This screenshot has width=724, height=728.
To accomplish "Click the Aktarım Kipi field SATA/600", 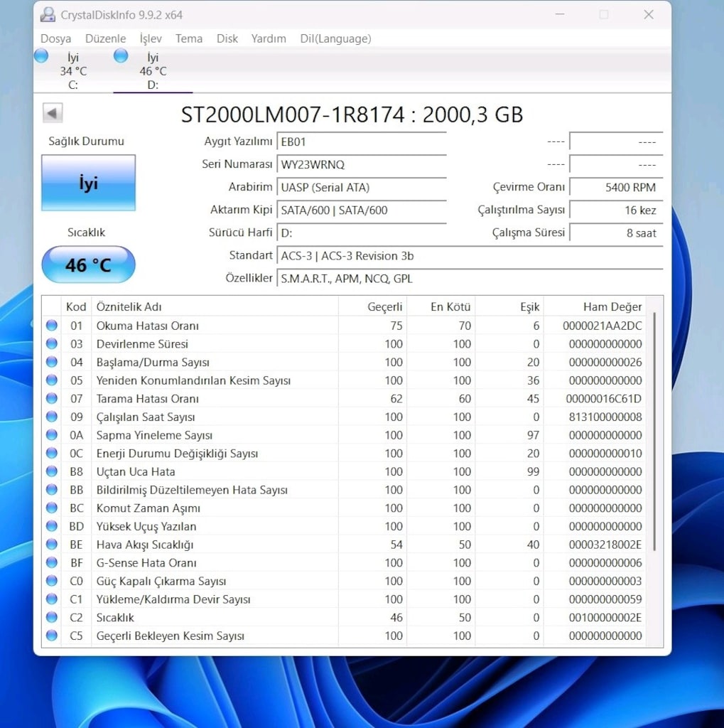I will (x=362, y=210).
